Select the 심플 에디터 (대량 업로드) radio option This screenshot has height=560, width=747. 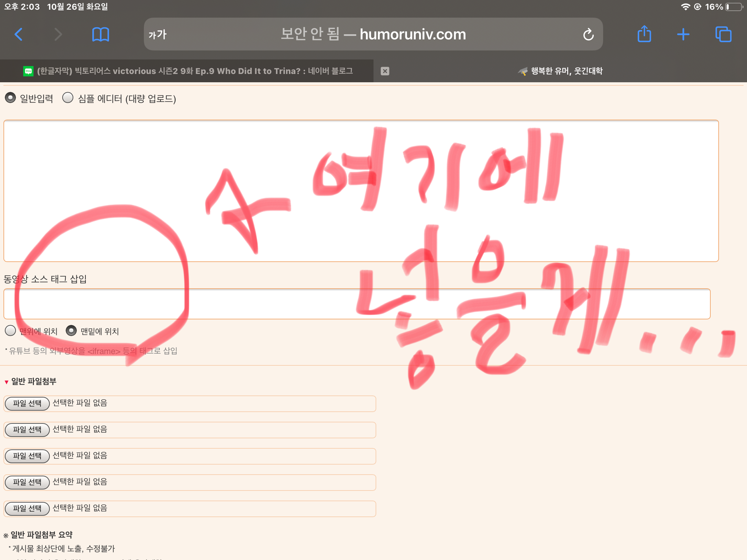click(68, 98)
